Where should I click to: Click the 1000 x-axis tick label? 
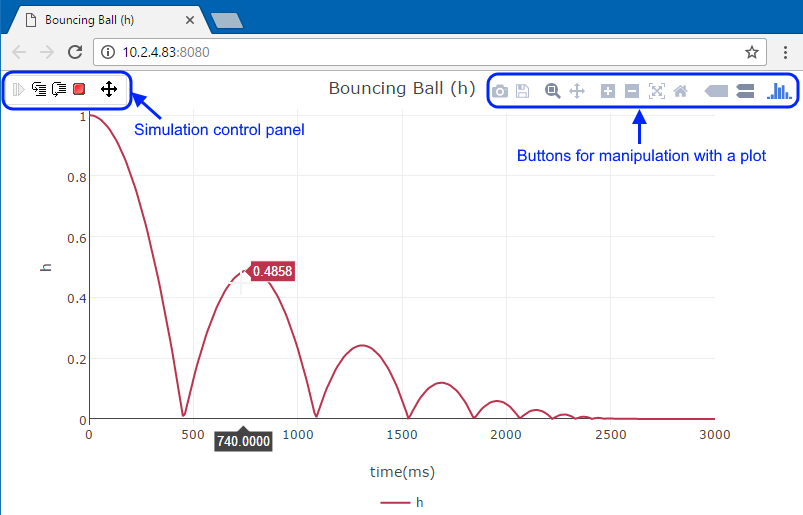298,435
